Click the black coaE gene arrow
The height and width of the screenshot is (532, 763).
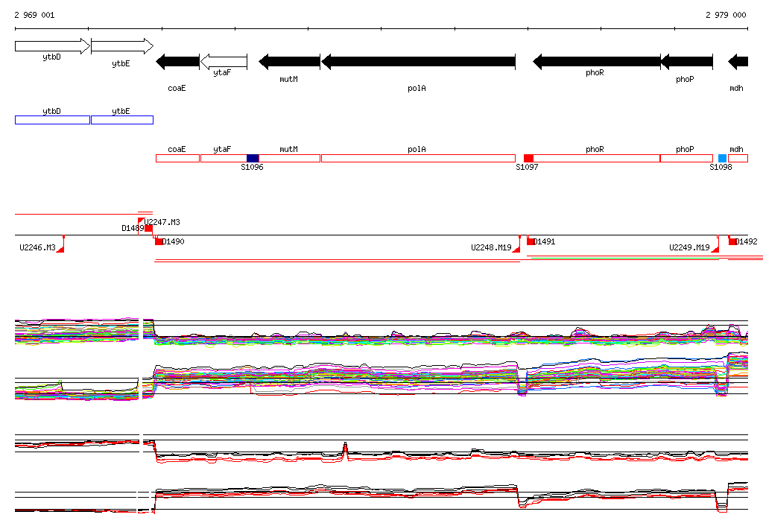click(x=177, y=62)
